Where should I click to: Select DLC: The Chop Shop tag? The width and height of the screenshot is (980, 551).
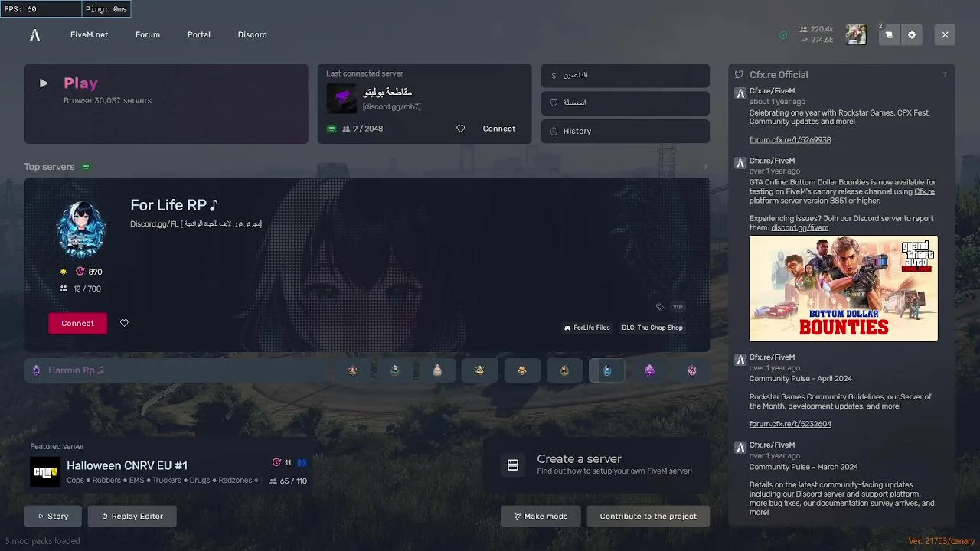click(652, 328)
